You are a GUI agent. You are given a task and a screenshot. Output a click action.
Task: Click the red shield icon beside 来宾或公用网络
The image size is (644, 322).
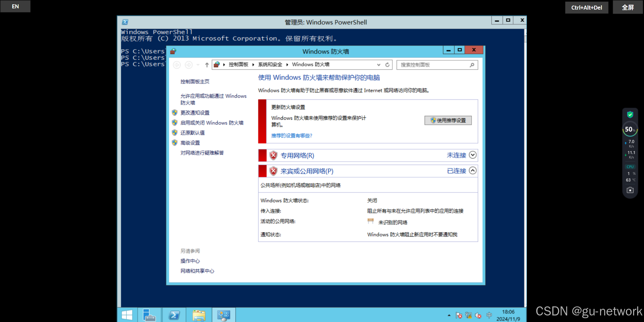273,171
